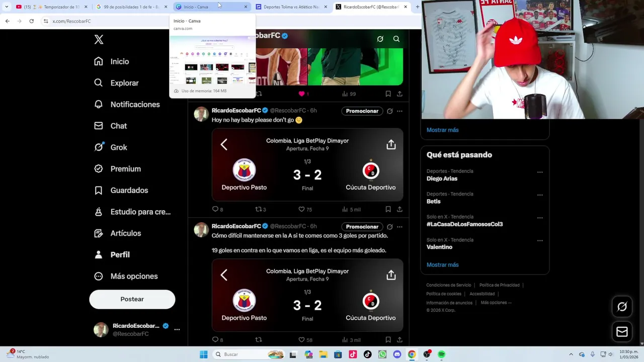Open Discord from the taskbar
Screen dimensions: 644x362
pos(397,354)
